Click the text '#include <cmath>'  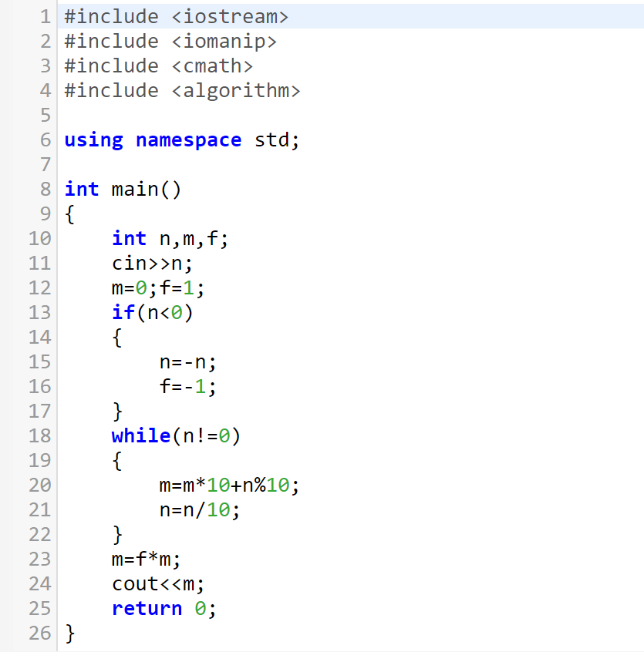click(159, 66)
